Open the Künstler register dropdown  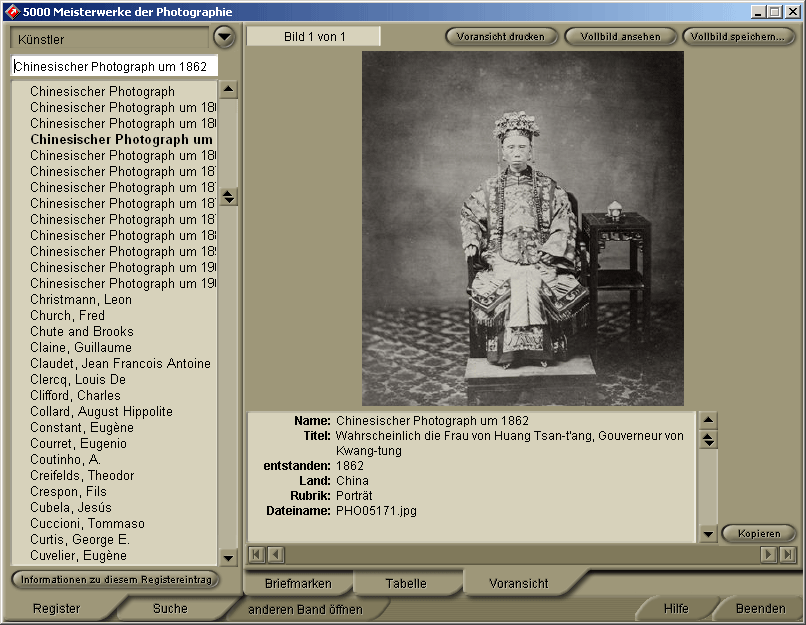[x=224, y=38]
